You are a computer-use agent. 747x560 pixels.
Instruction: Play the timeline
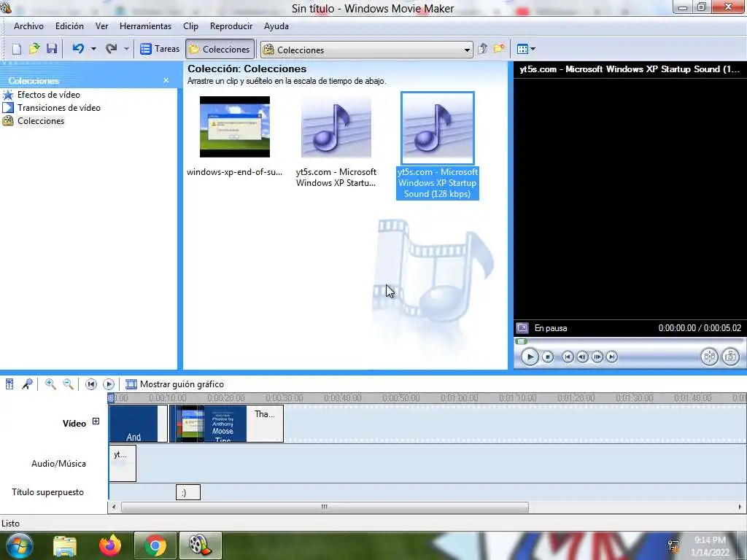point(109,384)
